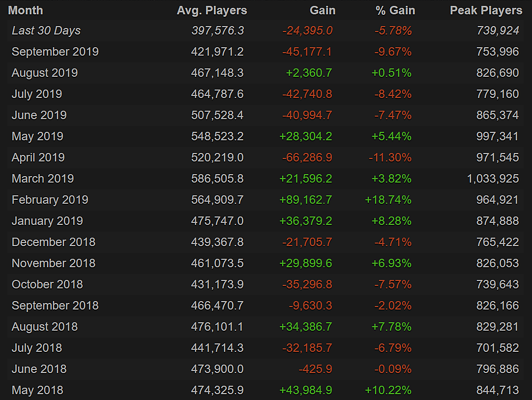Select the May 2018 month cell
The image size is (532, 400).
[x=37, y=390]
